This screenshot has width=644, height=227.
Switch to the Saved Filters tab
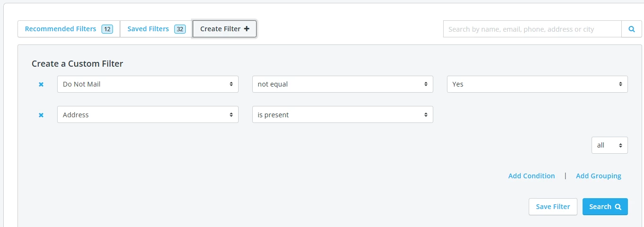pos(148,29)
